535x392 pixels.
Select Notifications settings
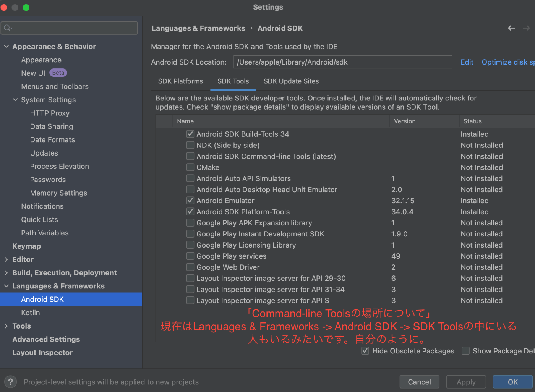pos(42,206)
